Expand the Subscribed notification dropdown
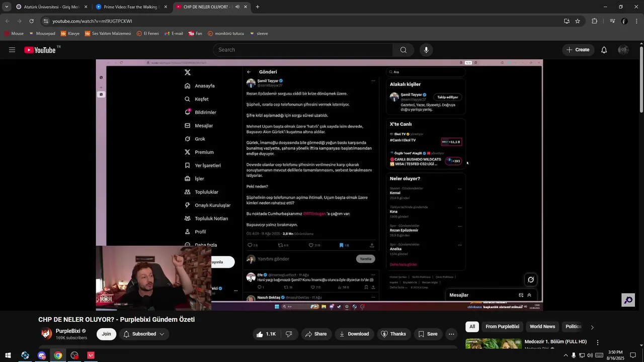This screenshot has height=362, width=644. point(144,334)
